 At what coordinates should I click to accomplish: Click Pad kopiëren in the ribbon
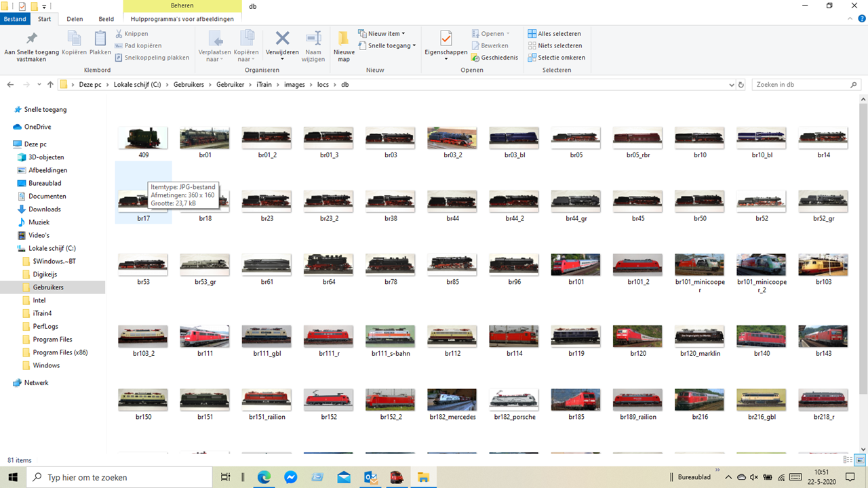(x=138, y=45)
